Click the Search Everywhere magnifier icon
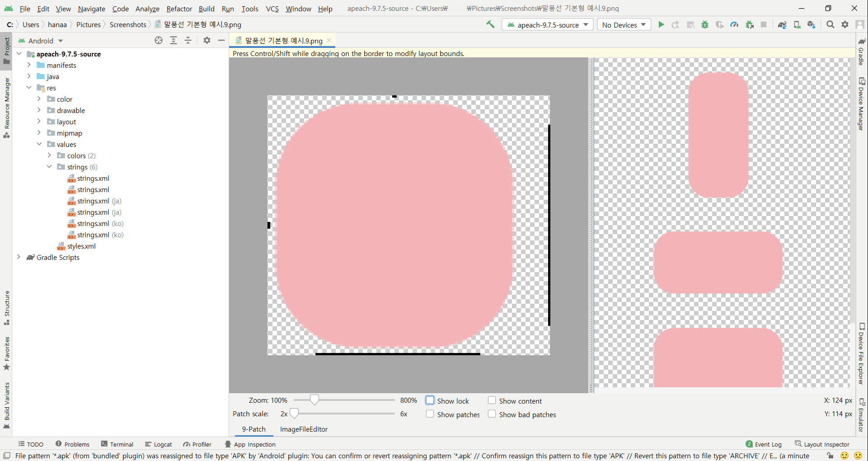868x461 pixels. point(830,24)
